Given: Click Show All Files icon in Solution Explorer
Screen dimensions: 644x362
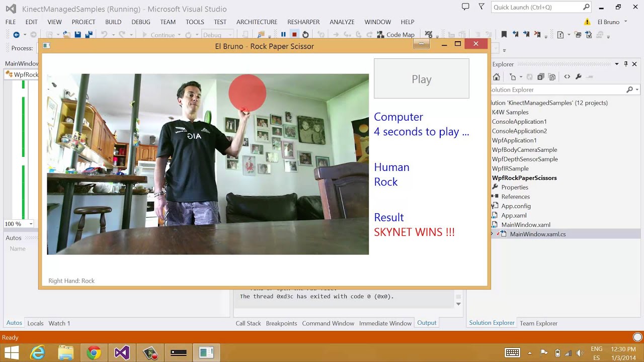Looking at the screenshot, I should [x=552, y=77].
